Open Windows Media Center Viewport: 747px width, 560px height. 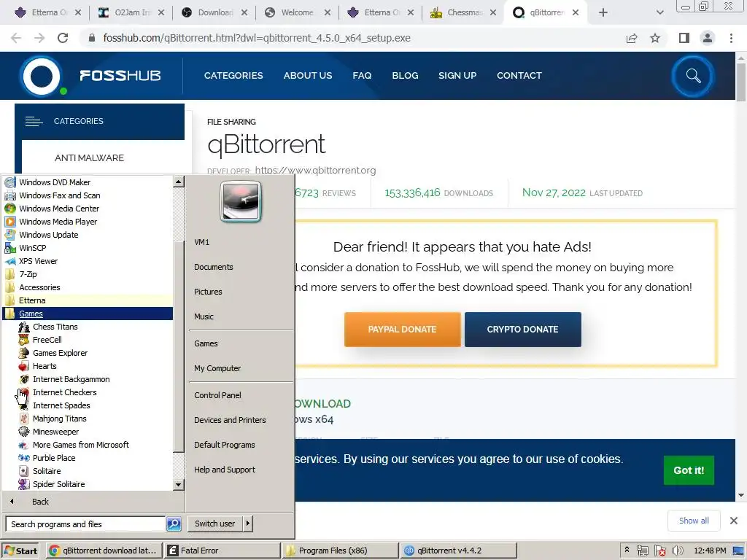pos(59,208)
